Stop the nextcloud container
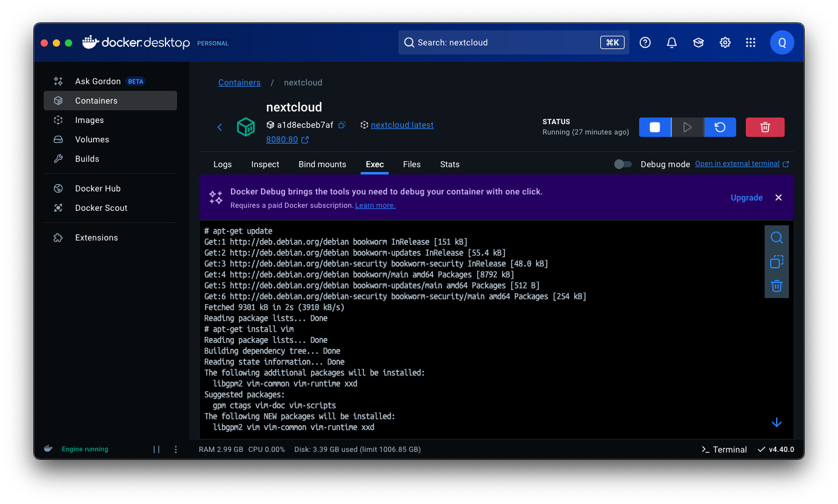The width and height of the screenshot is (838, 504). pos(655,127)
